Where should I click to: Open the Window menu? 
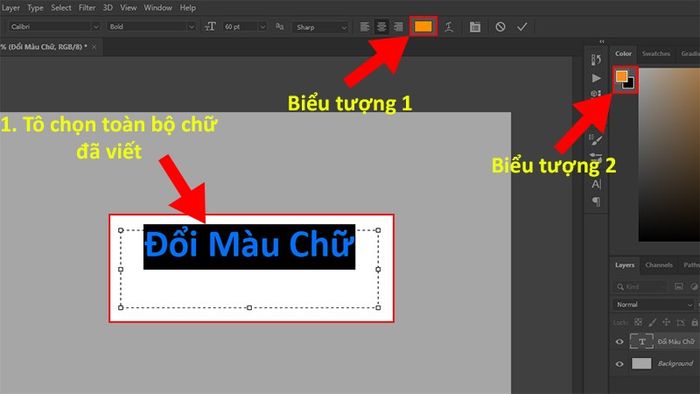point(158,8)
